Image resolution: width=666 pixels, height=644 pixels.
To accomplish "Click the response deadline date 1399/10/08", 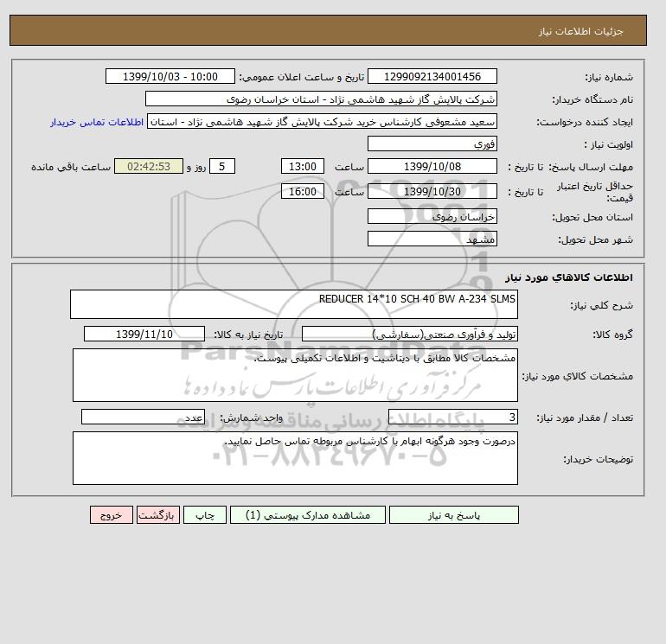I will [432, 167].
